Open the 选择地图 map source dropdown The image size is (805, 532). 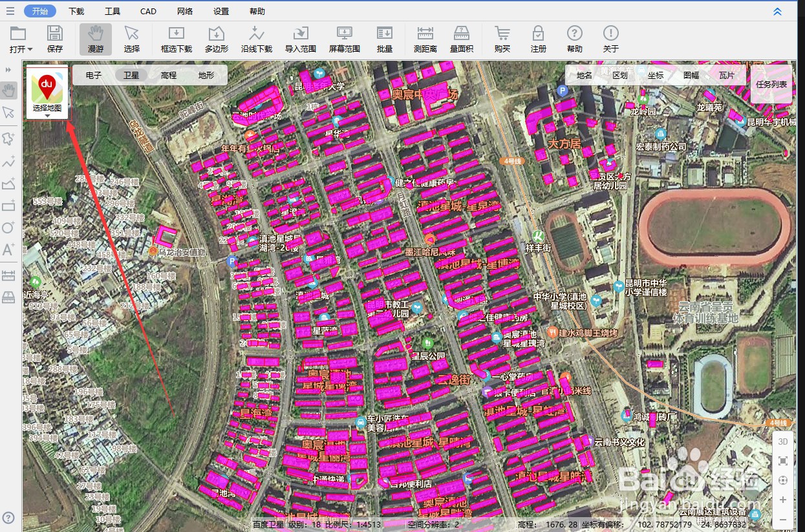(47, 93)
